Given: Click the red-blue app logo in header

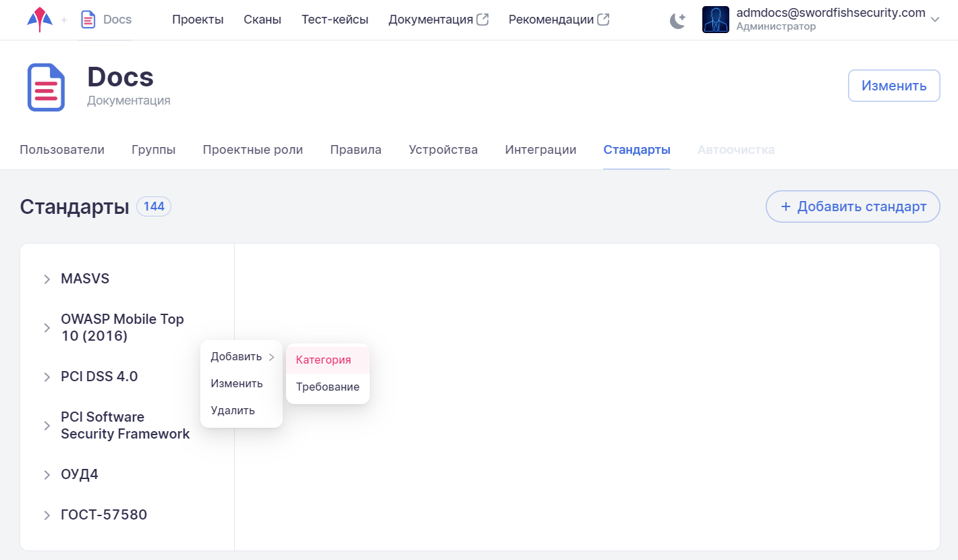Looking at the screenshot, I should pyautogui.click(x=40, y=20).
